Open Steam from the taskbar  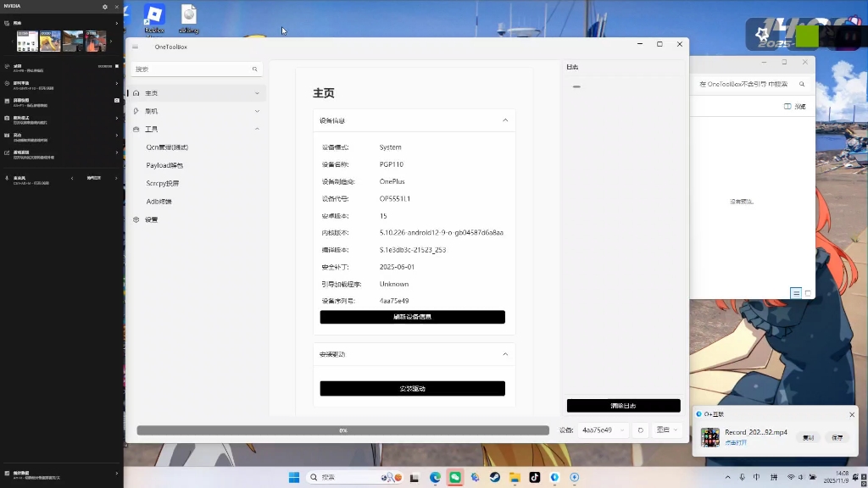click(495, 477)
